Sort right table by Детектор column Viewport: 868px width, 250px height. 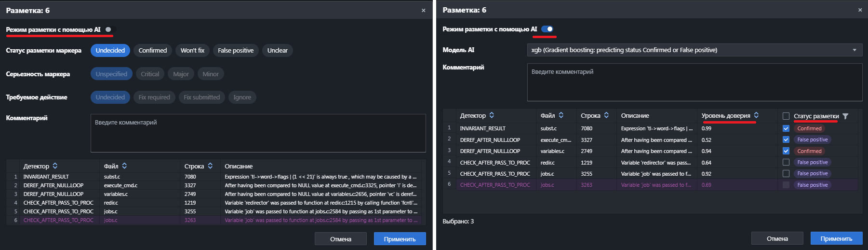[x=492, y=115]
